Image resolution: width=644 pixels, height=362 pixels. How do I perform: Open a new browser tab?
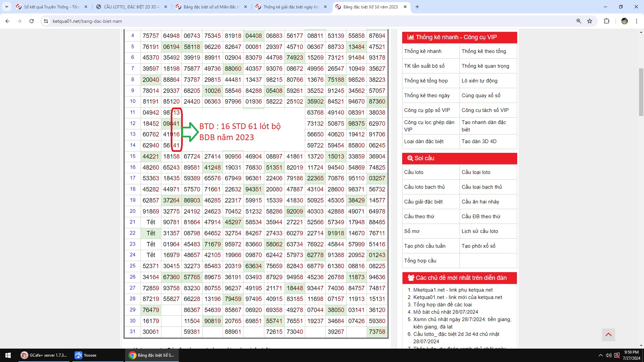(x=417, y=7)
